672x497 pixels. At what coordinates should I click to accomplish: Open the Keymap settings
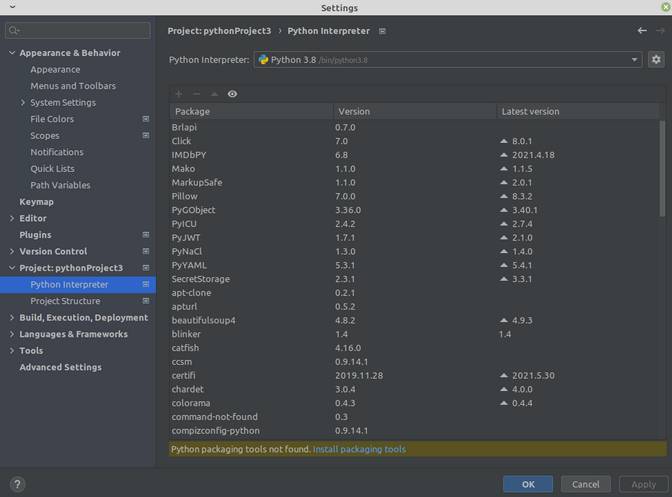click(x=36, y=202)
